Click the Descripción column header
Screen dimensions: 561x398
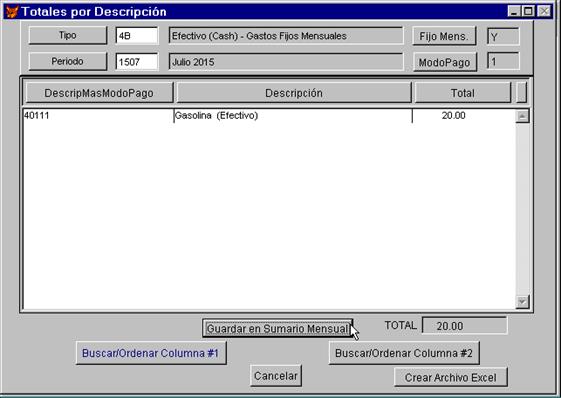[x=294, y=93]
